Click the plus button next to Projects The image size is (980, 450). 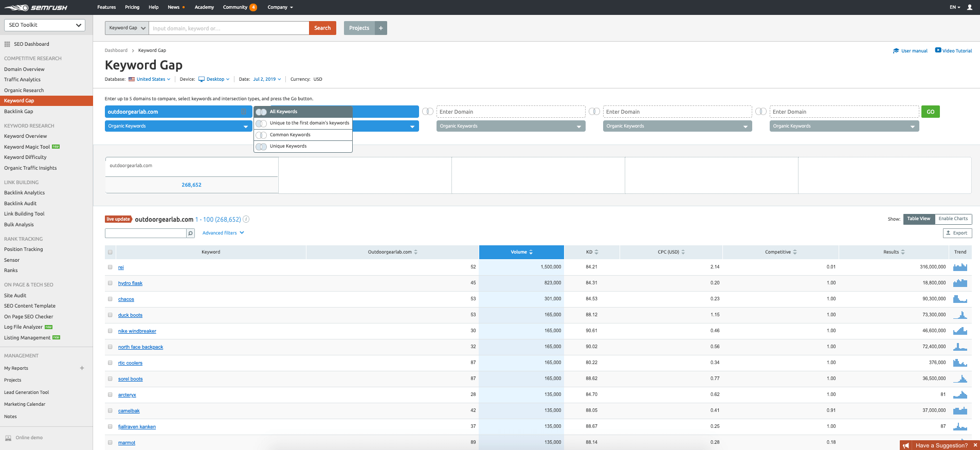pyautogui.click(x=381, y=28)
